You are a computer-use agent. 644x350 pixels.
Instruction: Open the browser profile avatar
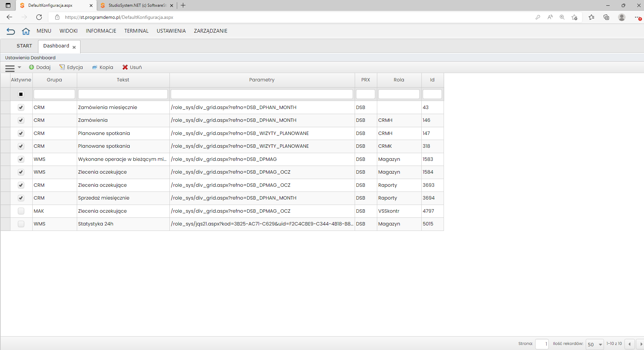(x=622, y=17)
